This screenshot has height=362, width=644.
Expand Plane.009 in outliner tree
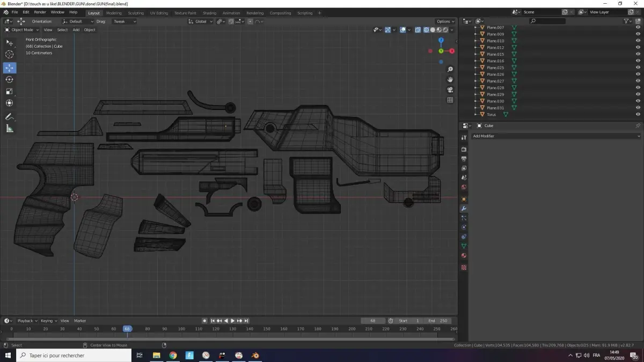point(475,34)
